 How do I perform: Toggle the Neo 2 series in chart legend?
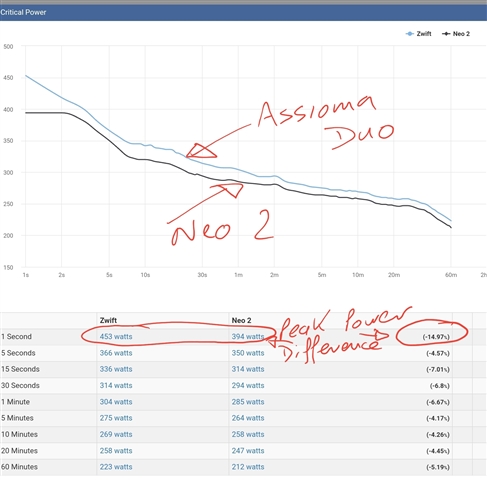[456, 34]
